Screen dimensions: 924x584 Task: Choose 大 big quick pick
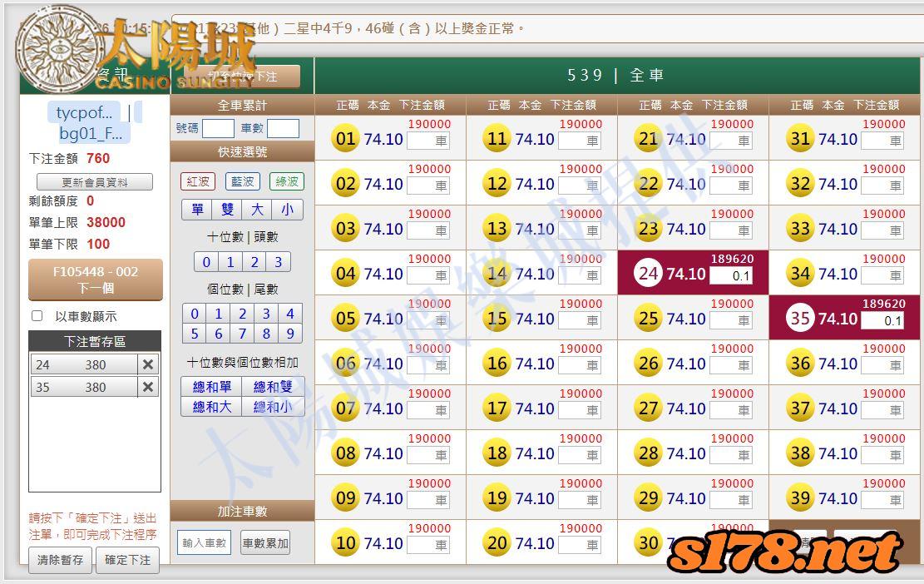pos(258,209)
